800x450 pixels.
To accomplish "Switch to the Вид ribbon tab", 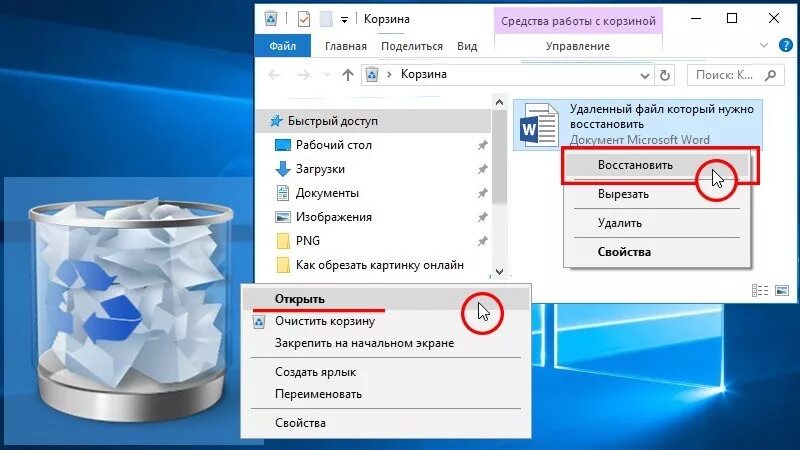I will click(467, 46).
